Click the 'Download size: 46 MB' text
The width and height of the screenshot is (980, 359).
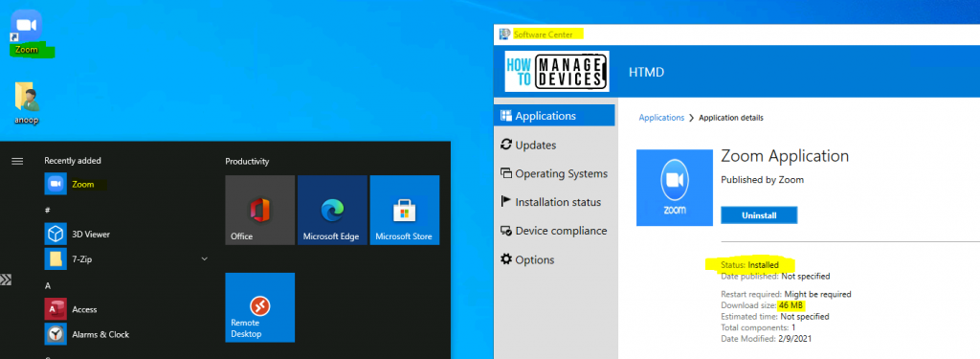click(762, 305)
